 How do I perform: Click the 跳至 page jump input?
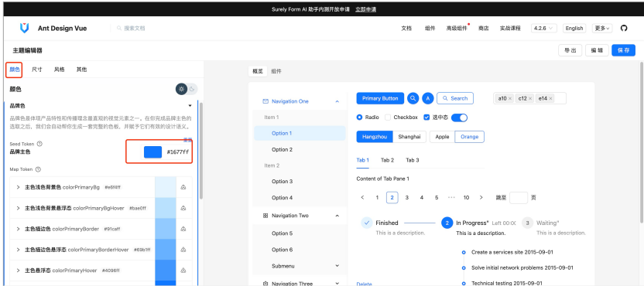519,197
